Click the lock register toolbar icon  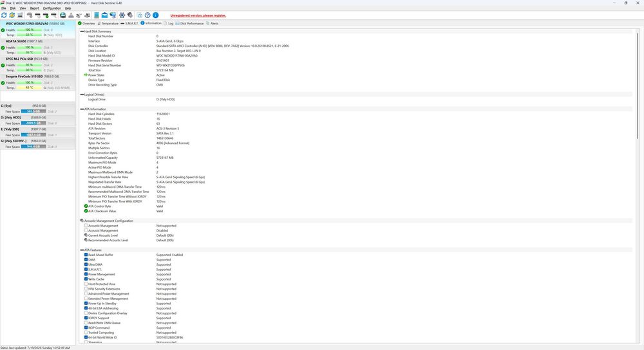click(x=140, y=15)
